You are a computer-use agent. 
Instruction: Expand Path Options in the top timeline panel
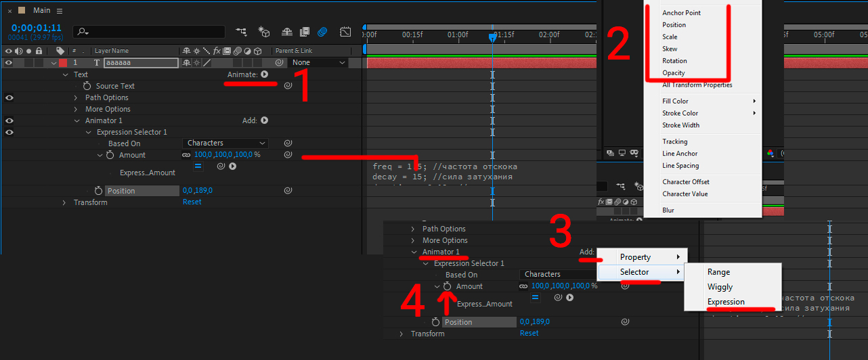tap(77, 97)
